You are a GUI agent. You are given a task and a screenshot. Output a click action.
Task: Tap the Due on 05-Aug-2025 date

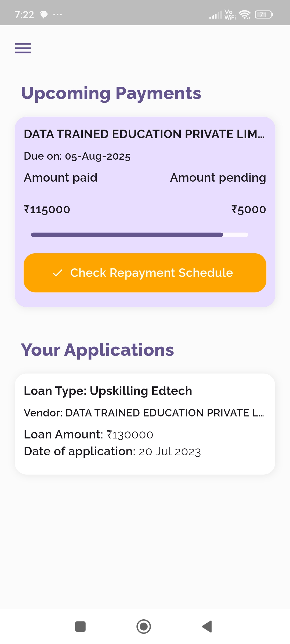coord(77,156)
